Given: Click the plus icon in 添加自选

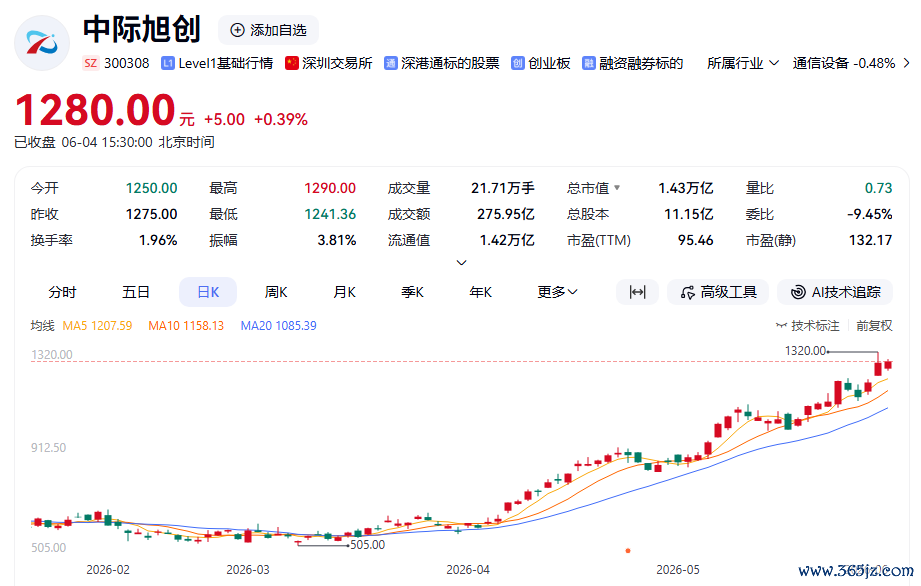Looking at the screenshot, I should 237,31.
